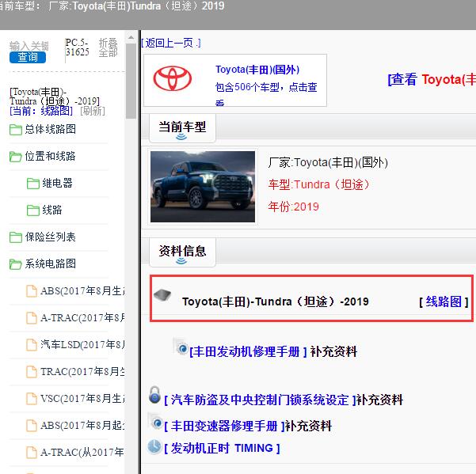Viewport: 476px width, 474px height.
Task: Click icon beside 丰田发动机修理手册 link
Action: click(181, 347)
